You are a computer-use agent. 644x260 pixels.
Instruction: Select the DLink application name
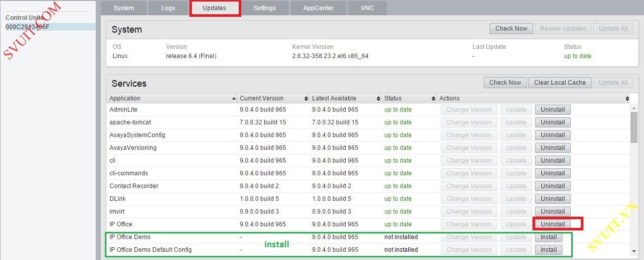point(118,199)
